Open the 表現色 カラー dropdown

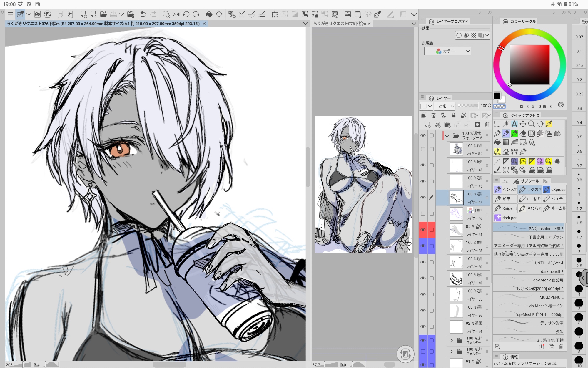[447, 51]
